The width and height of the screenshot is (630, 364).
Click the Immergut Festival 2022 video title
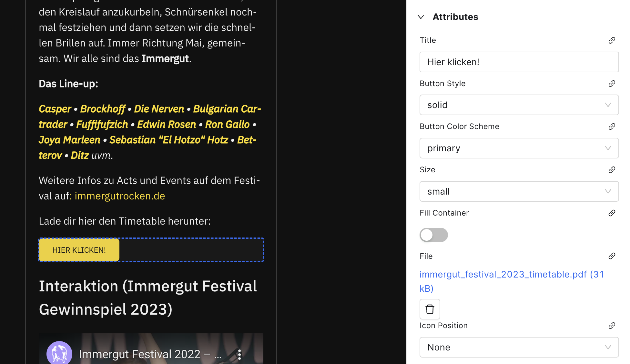pos(150,354)
